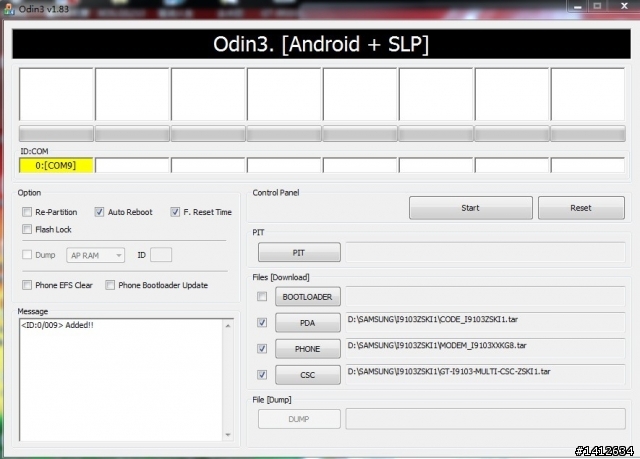640x459 pixels.
Task: Click the PDA browse button
Action: point(308,323)
